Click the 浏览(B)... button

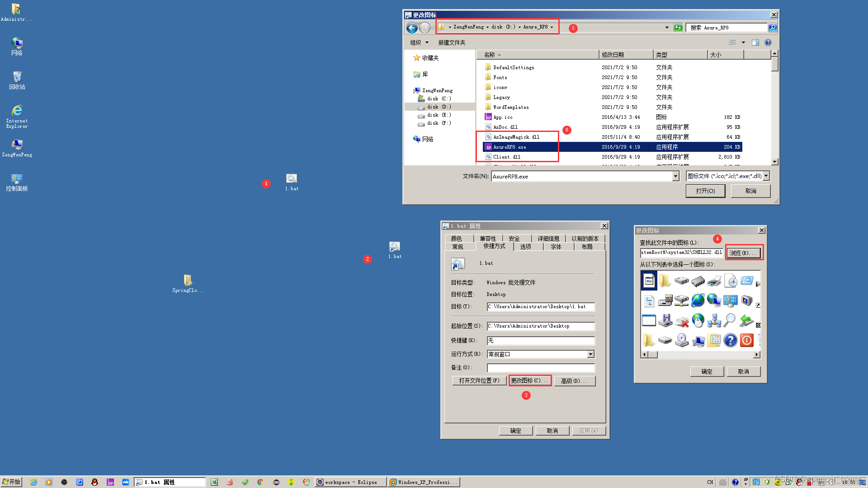point(743,253)
